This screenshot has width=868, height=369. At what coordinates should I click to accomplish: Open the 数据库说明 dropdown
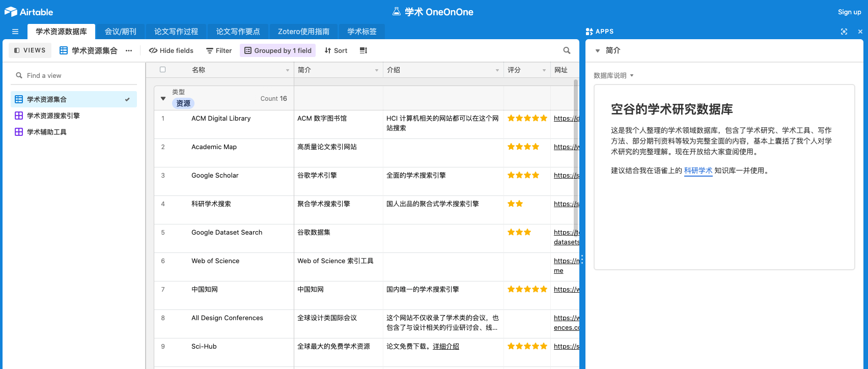click(x=613, y=75)
